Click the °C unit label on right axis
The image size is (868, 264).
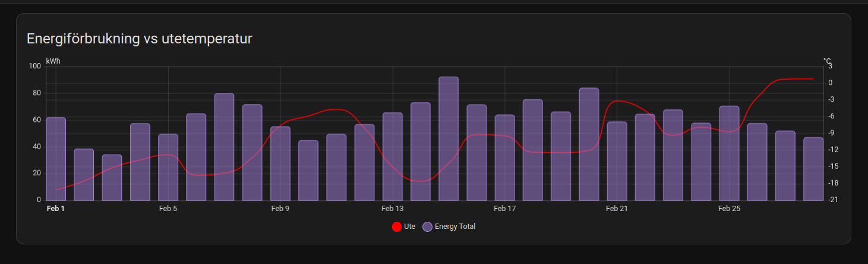pos(826,61)
